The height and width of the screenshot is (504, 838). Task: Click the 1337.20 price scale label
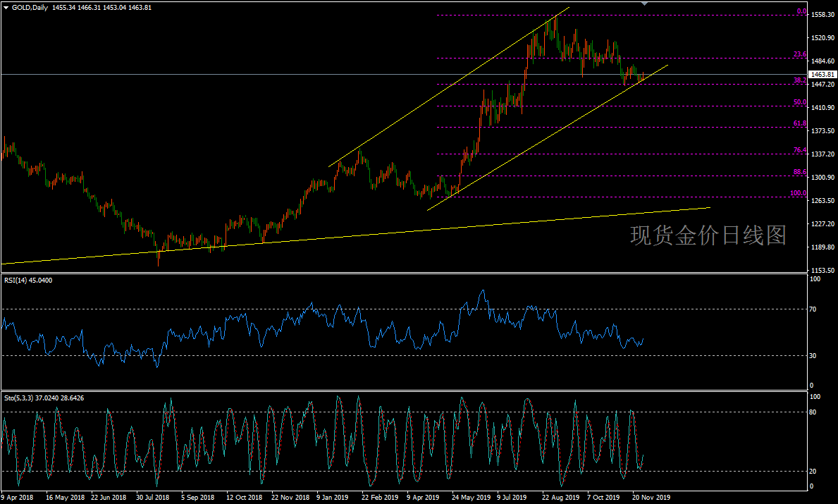tap(822, 154)
